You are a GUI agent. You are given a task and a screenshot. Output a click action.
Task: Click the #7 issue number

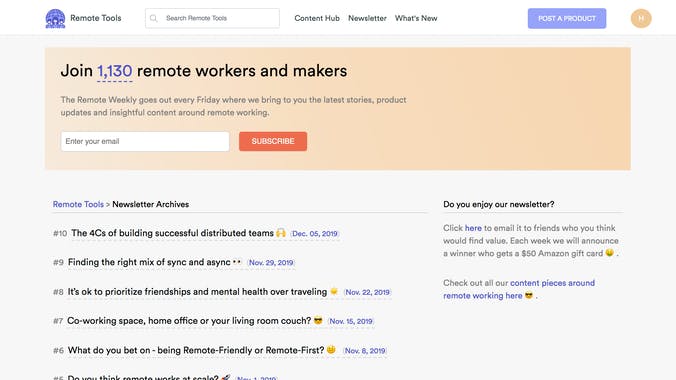(58, 321)
